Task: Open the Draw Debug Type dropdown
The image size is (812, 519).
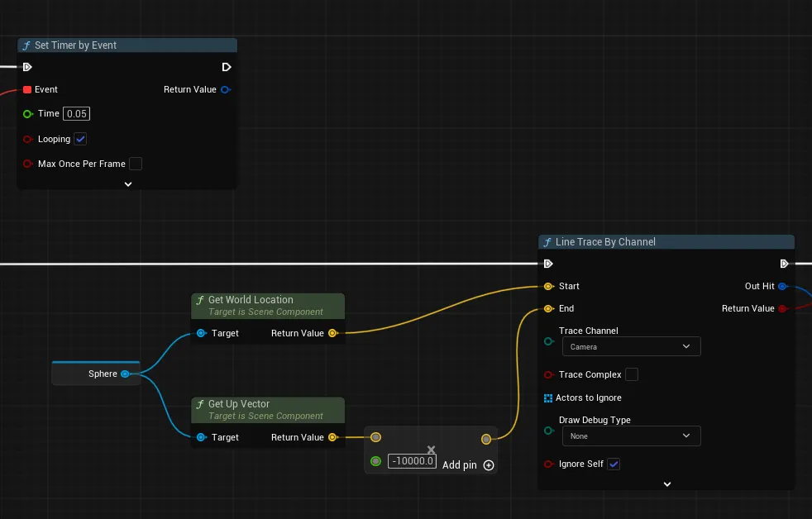Action: (631, 436)
